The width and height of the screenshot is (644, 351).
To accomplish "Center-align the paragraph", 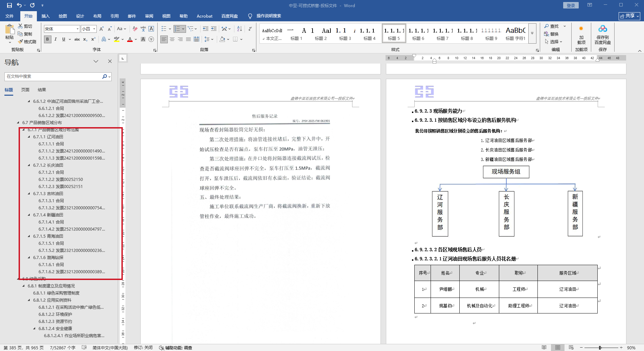I will click(172, 39).
